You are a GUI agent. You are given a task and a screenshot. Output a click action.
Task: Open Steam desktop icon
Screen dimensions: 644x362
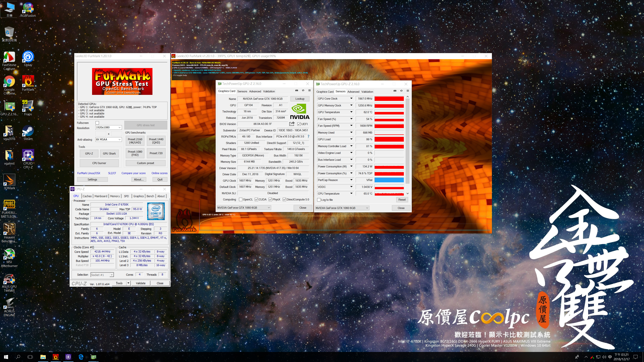[28, 133]
